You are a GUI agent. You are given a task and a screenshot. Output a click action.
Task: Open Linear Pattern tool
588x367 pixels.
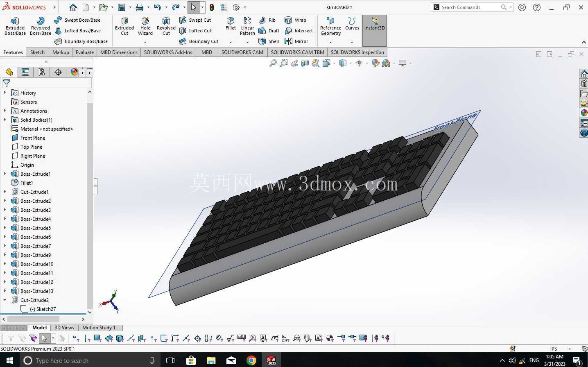click(x=247, y=26)
